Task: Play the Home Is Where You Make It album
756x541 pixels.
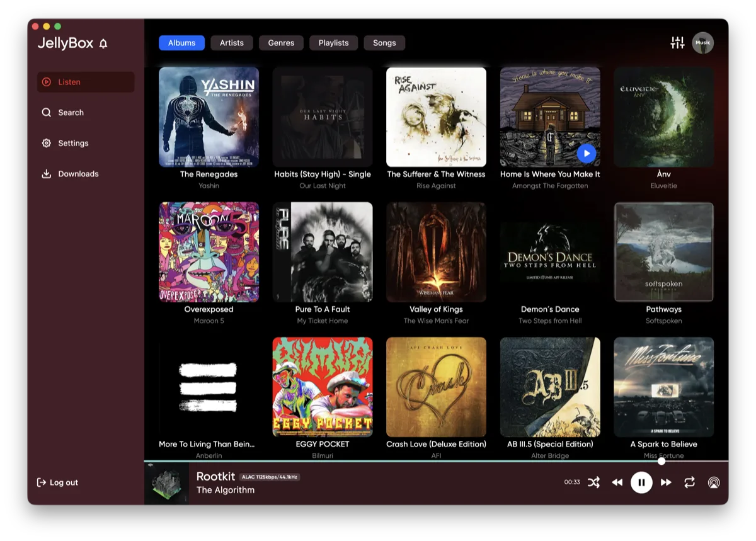Action: click(586, 153)
